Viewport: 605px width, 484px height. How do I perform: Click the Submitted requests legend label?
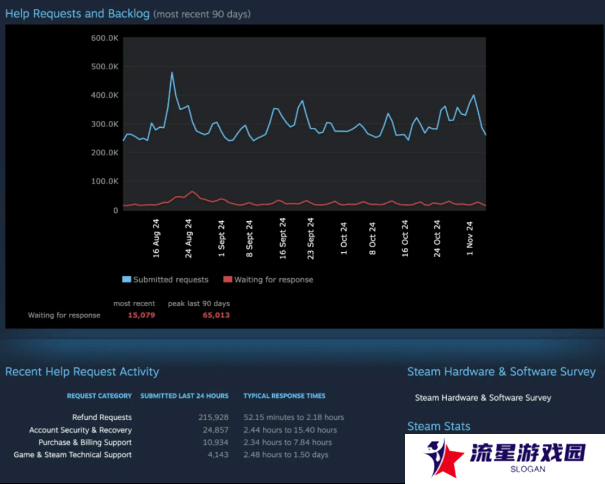click(171, 279)
